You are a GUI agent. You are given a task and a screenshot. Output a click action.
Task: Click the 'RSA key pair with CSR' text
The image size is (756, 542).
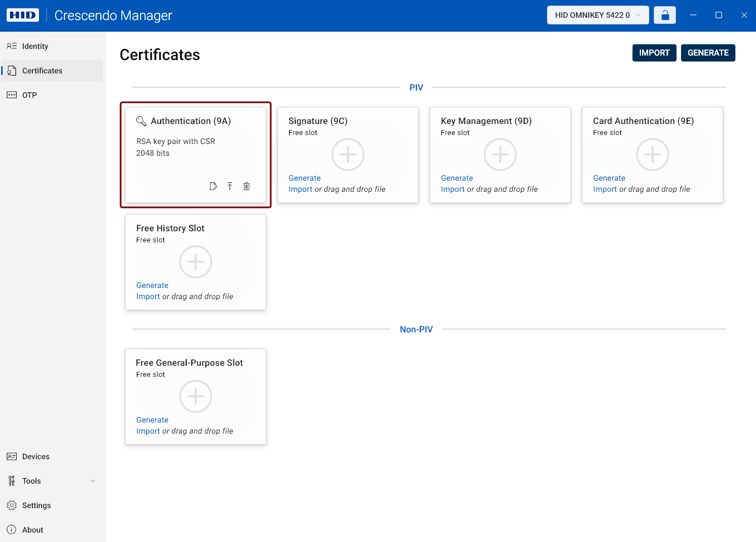pos(176,141)
